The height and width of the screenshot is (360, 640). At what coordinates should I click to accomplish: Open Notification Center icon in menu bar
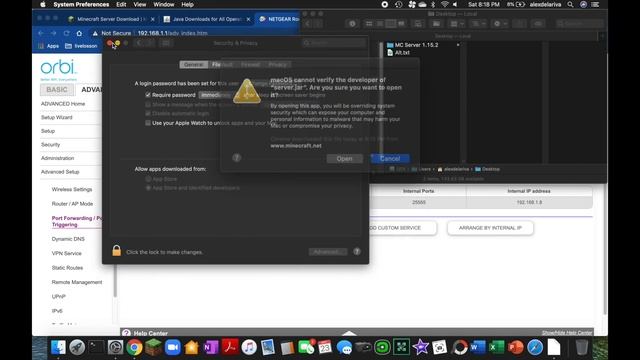[595, 4]
